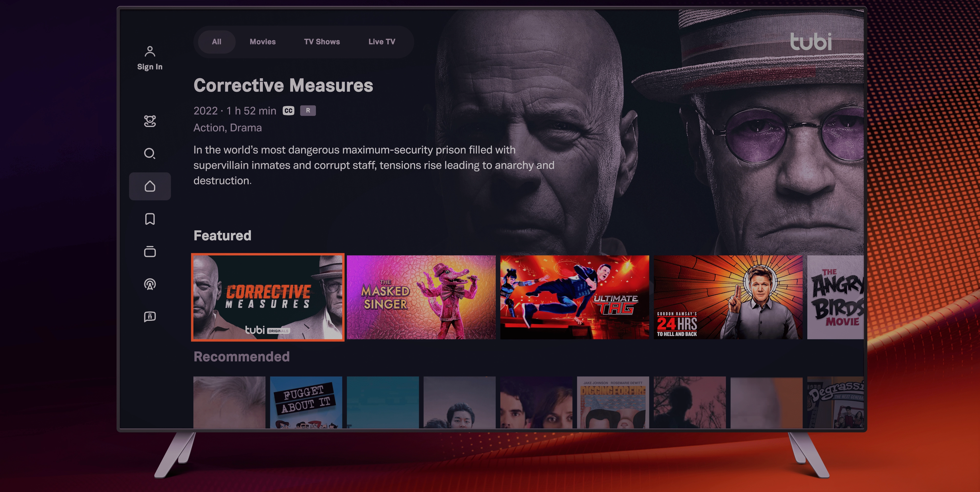Open the Categories stack icon
This screenshot has height=492, width=980.
click(150, 252)
